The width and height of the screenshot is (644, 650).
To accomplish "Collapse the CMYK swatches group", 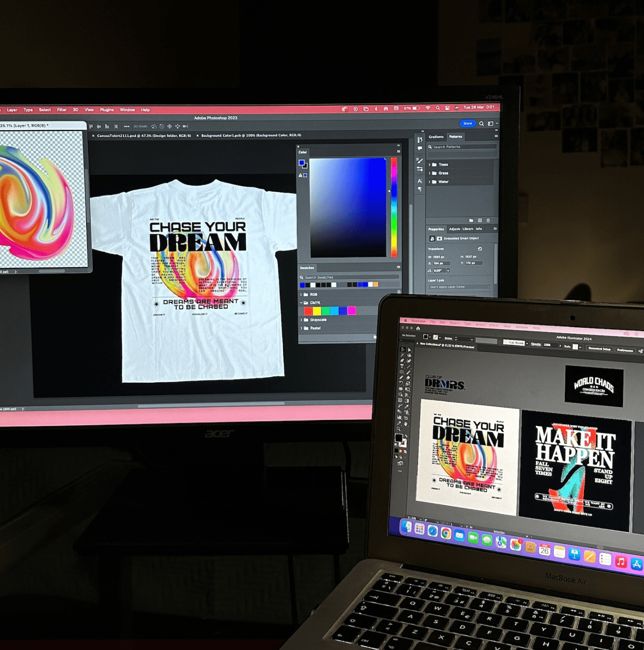I will point(301,303).
